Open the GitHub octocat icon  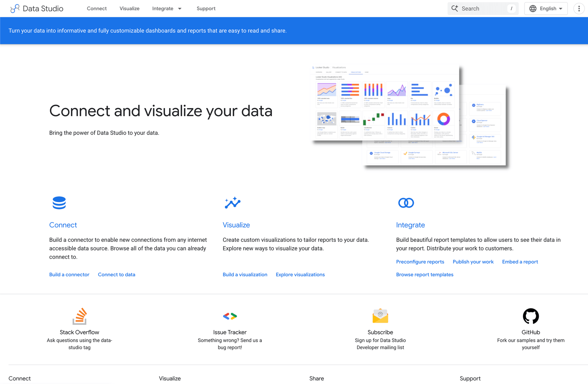(x=531, y=316)
